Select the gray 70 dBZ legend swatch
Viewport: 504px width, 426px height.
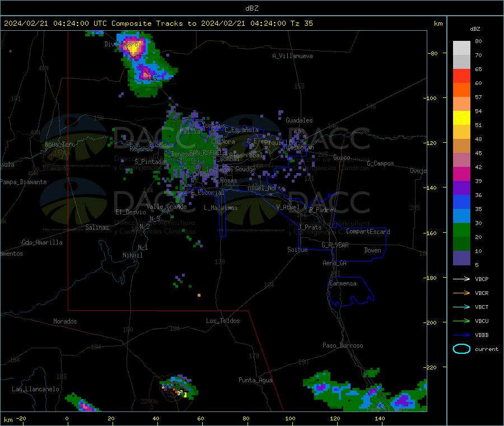[461, 62]
